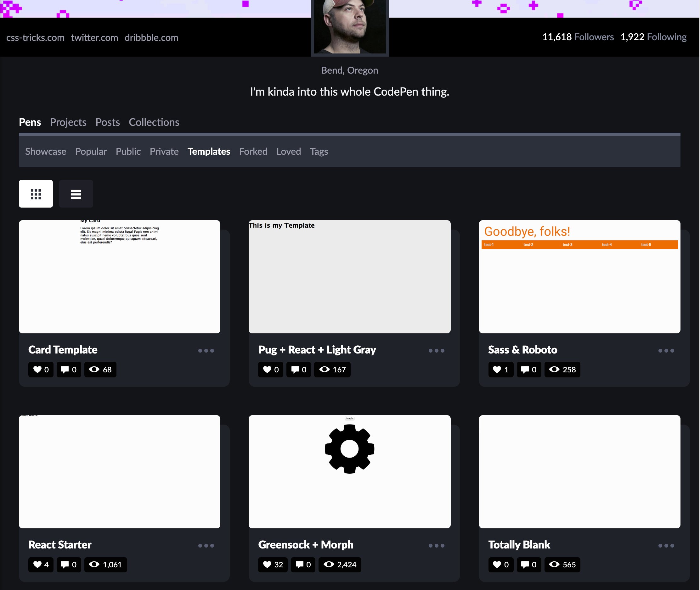This screenshot has height=590, width=700.
Task: Switch to the Posts tab
Action: [x=107, y=122]
